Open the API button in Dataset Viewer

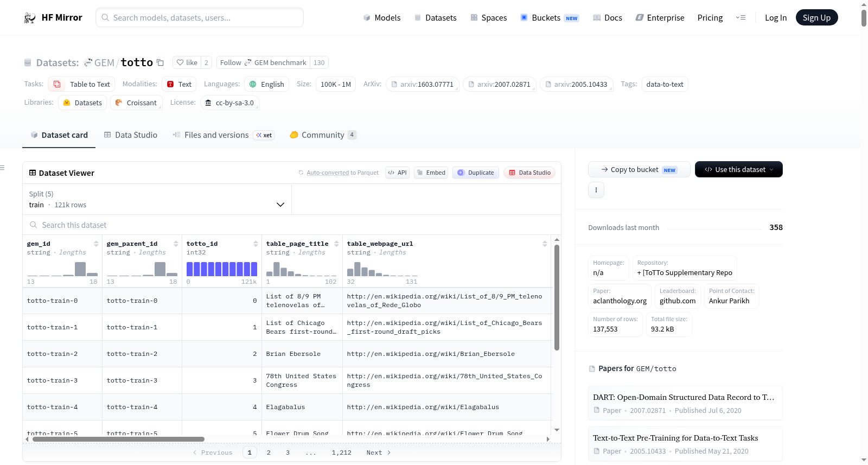click(x=397, y=173)
